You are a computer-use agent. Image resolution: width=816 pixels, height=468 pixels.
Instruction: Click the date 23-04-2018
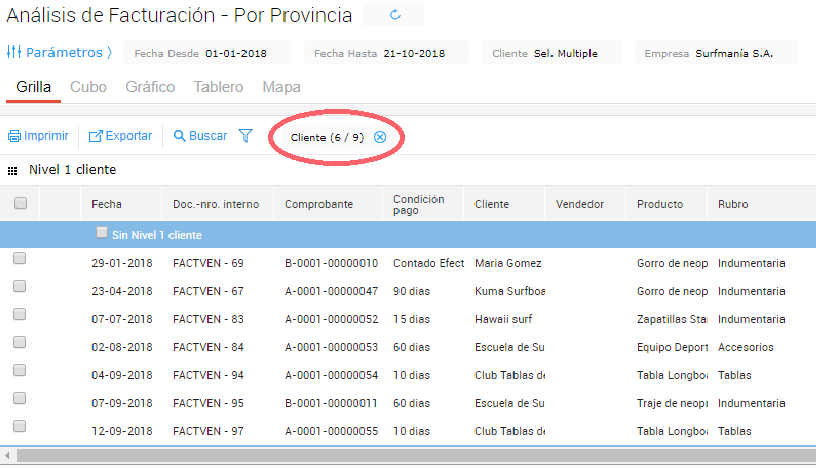[x=122, y=292]
